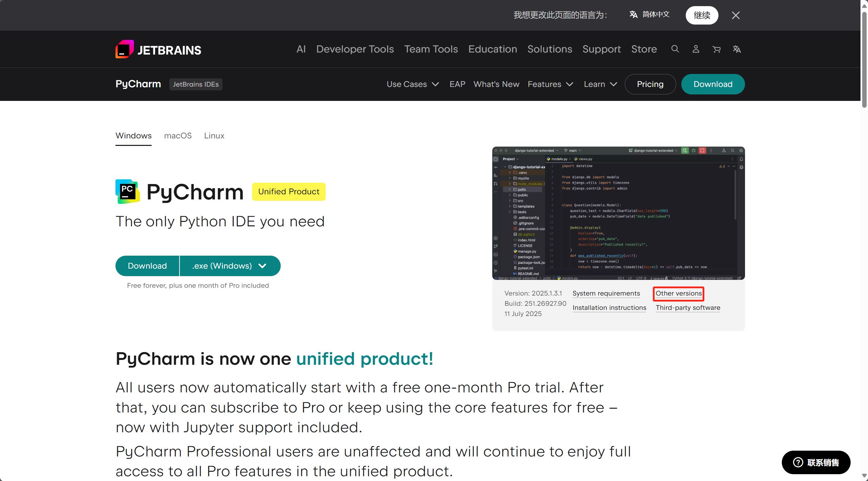Click the PyCharm IDE screenshot thumbnail
The height and width of the screenshot is (481, 868).
[618, 213]
